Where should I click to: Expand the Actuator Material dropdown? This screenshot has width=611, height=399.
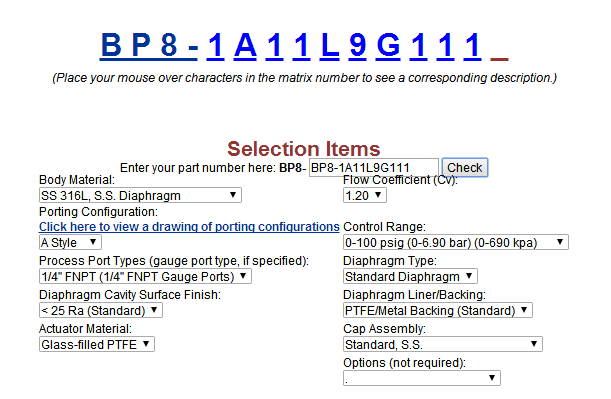point(97,344)
